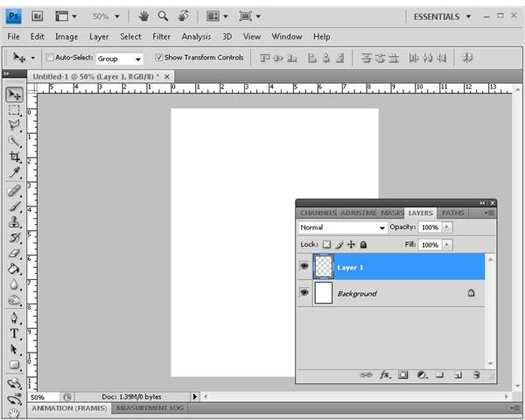Viewport: 525px width, 420px height.
Task: Switch to the CHANNELS tab
Action: [x=318, y=213]
